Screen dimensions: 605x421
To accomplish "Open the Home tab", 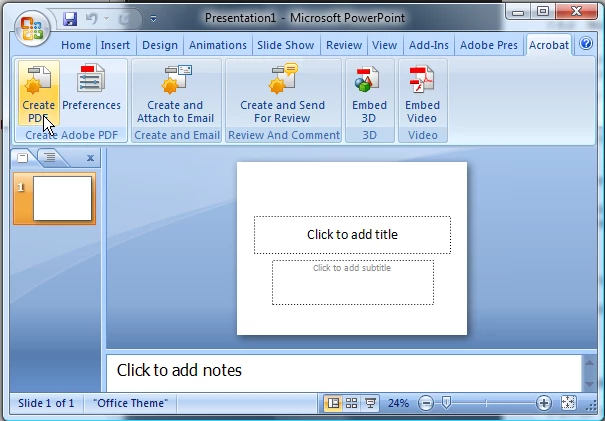I will (x=76, y=45).
